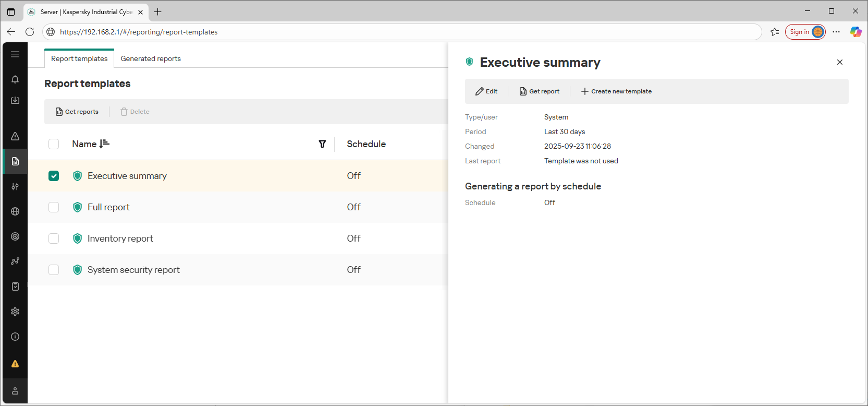This screenshot has height=406, width=868.
Task: Switch to the Generated reports tab
Action: [151, 58]
